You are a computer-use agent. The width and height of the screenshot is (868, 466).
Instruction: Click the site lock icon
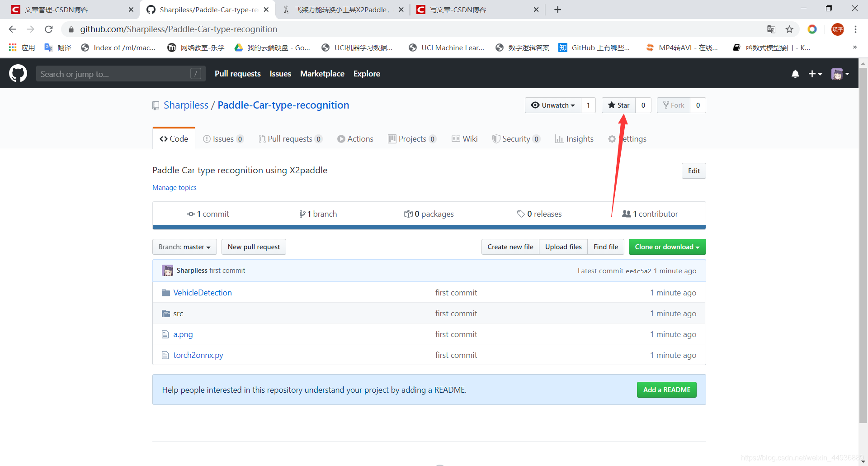71,29
